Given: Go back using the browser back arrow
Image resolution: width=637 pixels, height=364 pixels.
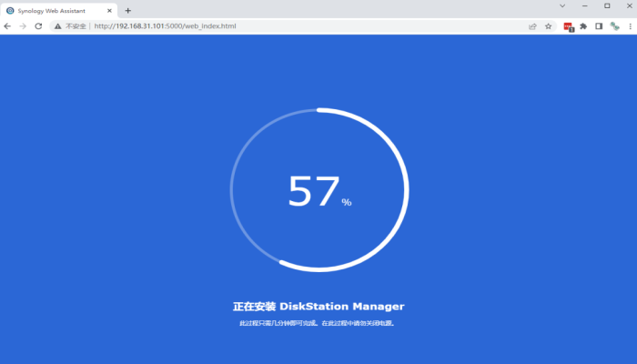Looking at the screenshot, I should click(x=7, y=26).
